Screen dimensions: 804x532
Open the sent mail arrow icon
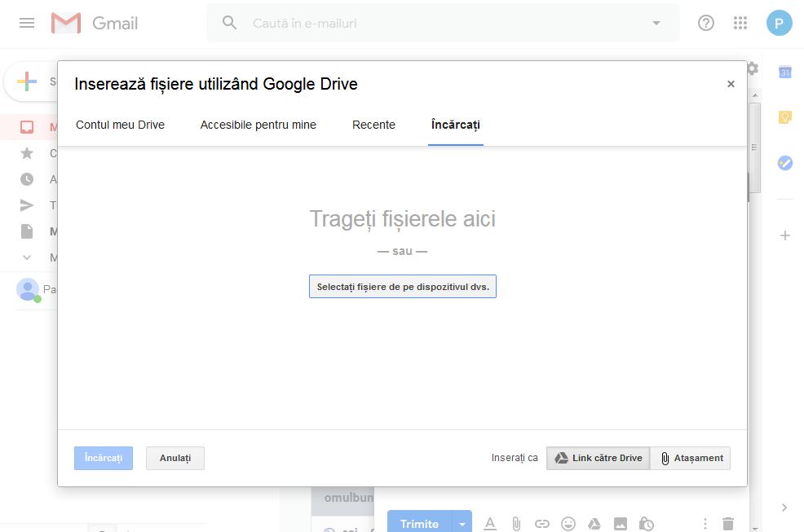click(x=27, y=205)
